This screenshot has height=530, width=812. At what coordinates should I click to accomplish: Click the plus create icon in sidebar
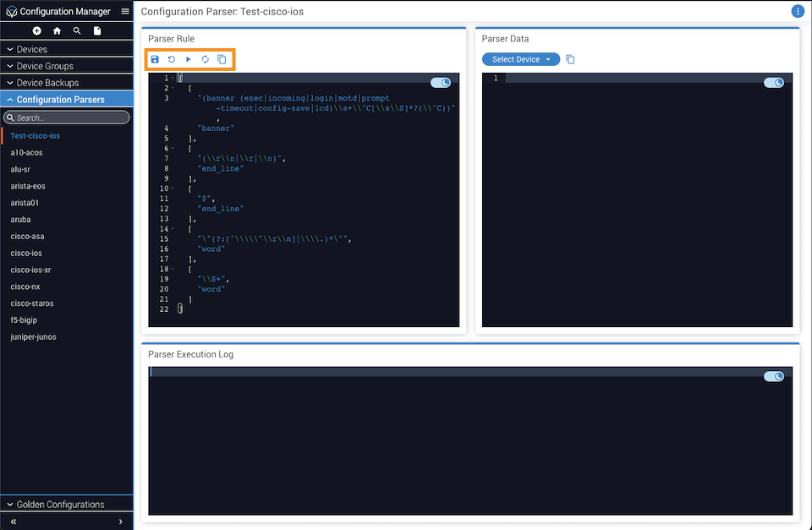pos(36,30)
